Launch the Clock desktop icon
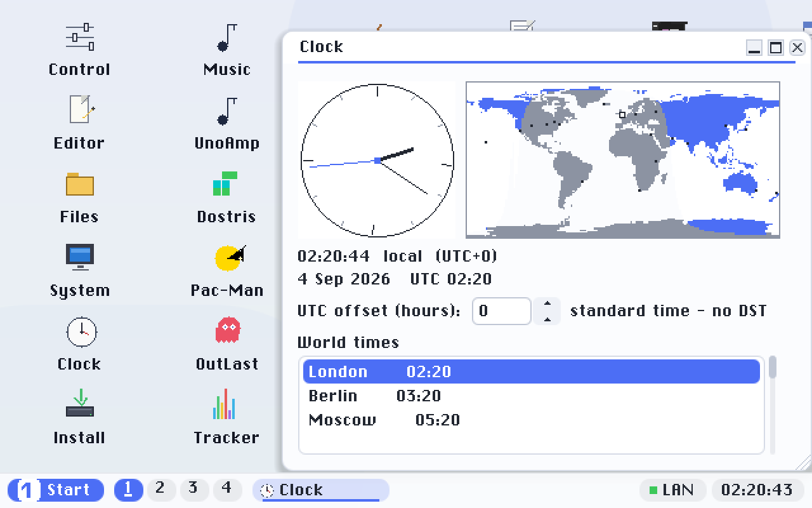Screen dimensions: 812x508 (79, 345)
